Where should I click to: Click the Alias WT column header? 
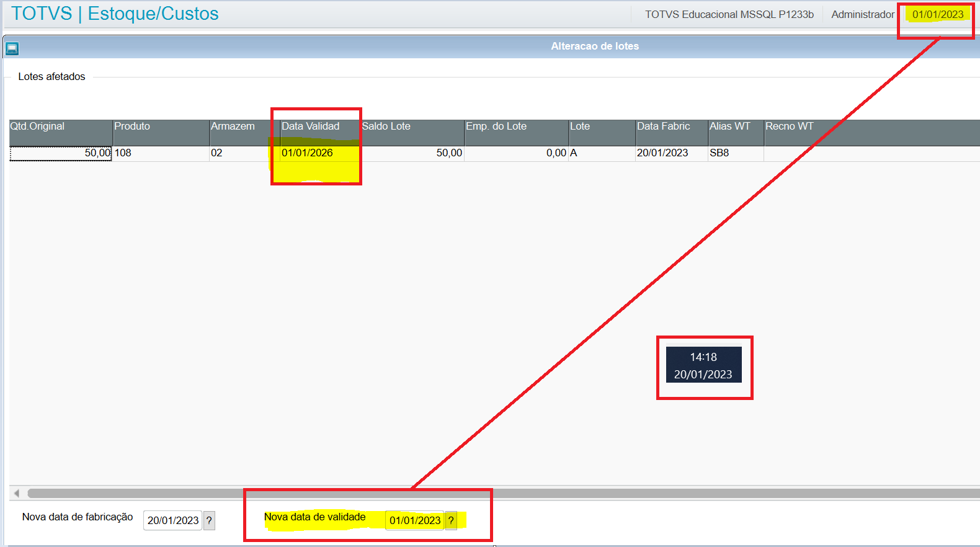(736, 133)
